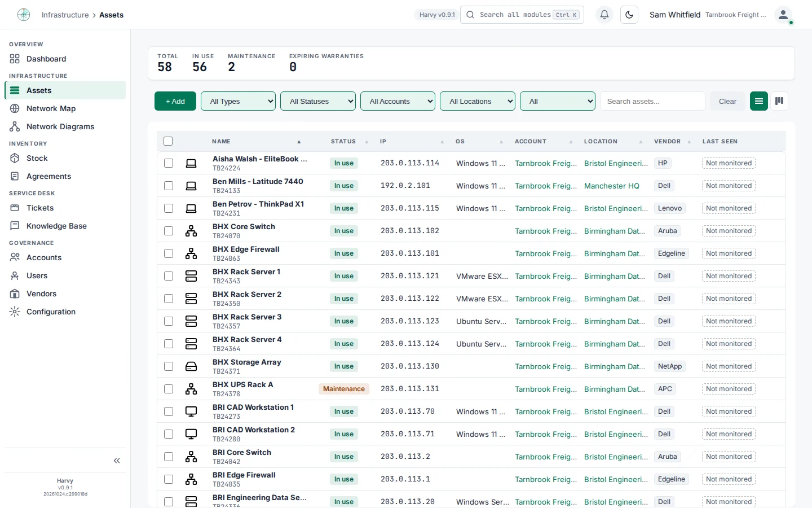Click the monitor icon for BRI CAD Workstation 2
The height and width of the screenshot is (508, 812).
point(191,434)
